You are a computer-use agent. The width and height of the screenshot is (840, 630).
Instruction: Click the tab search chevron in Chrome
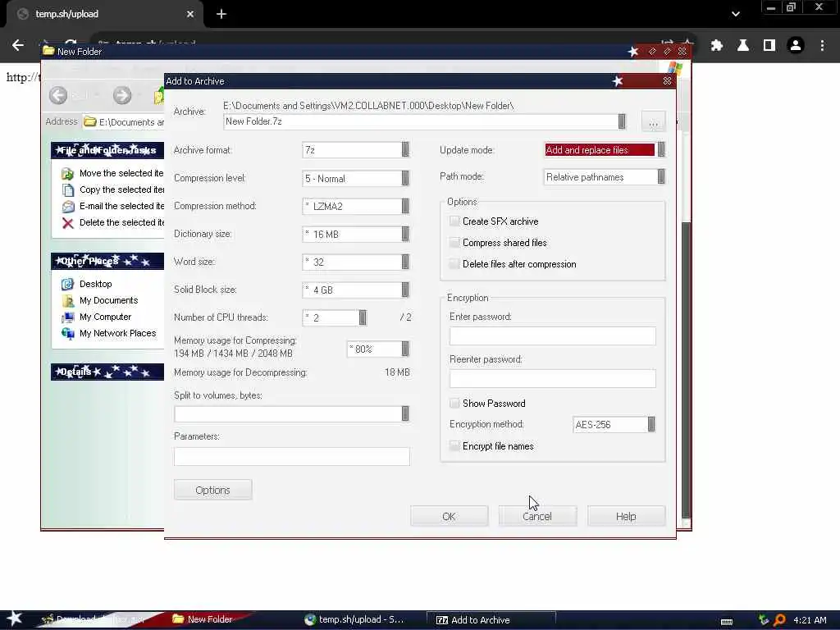coord(736,14)
